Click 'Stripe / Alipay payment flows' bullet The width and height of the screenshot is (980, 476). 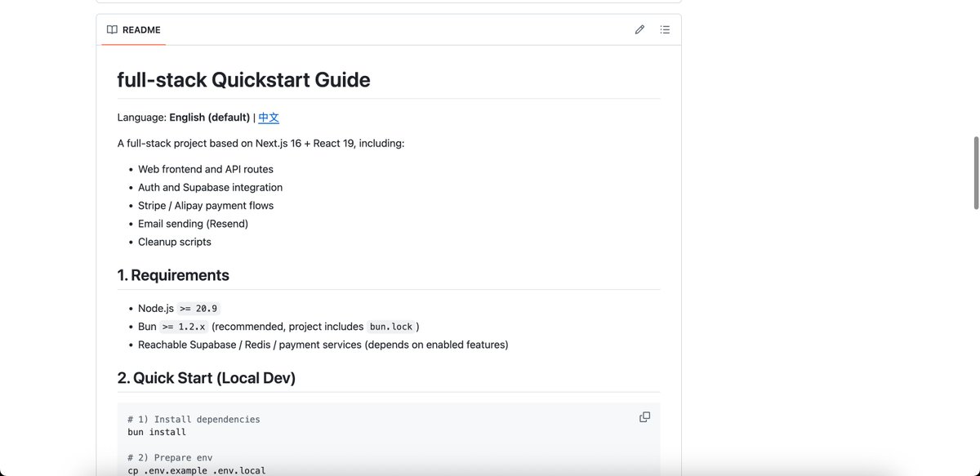206,206
